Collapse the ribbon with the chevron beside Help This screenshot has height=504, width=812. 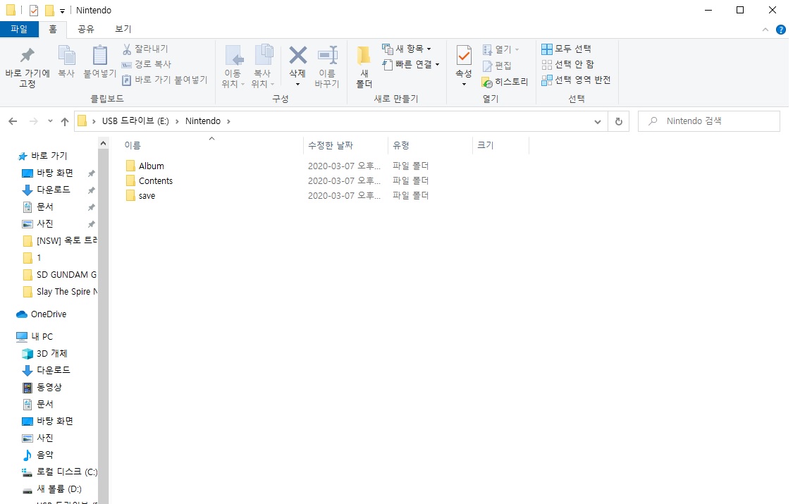tap(765, 30)
